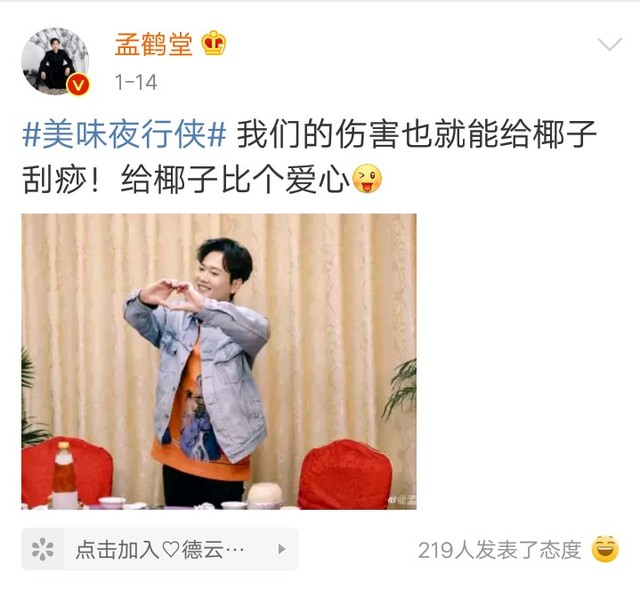Image resolution: width=640 pixels, height=589 pixels.
Task: Tap the laughing face attitude icon
Action: pos(605,549)
